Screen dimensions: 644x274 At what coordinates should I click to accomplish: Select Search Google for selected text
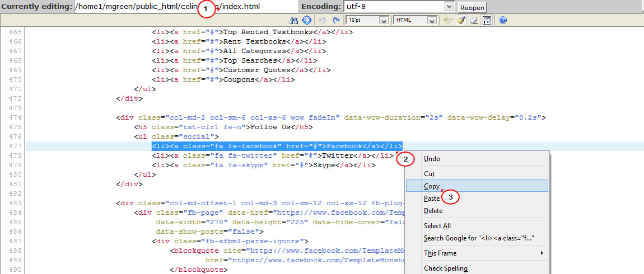coord(477,238)
